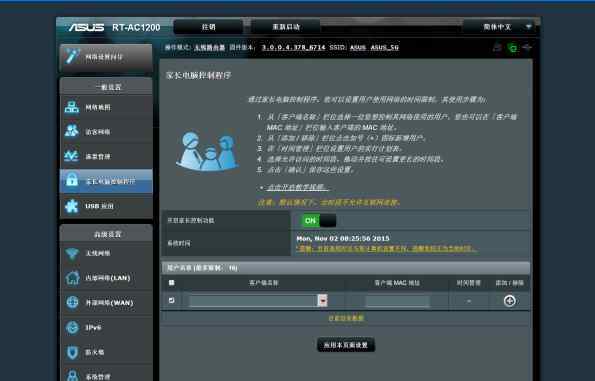595x381 pixels.
Task: Open the WAN (外部网络) settings icon
Action: 72,302
